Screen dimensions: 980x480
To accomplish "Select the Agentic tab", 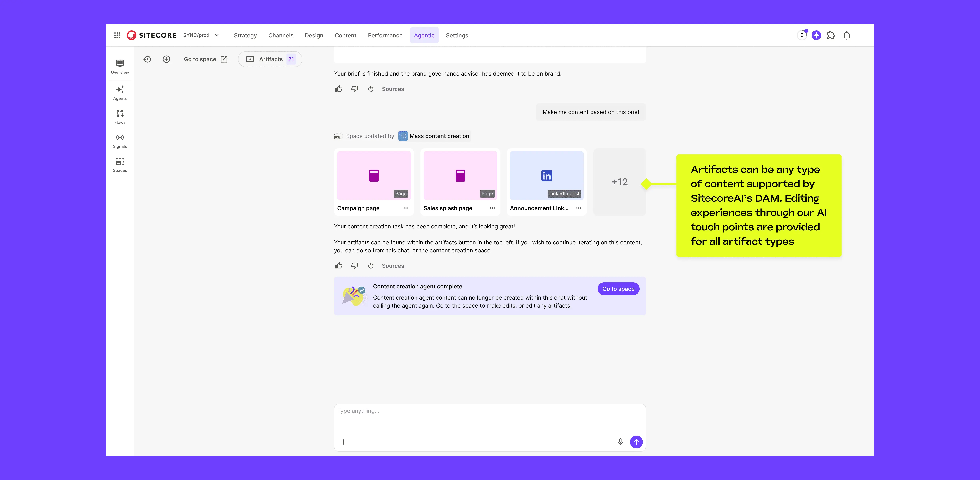I will click(x=424, y=35).
